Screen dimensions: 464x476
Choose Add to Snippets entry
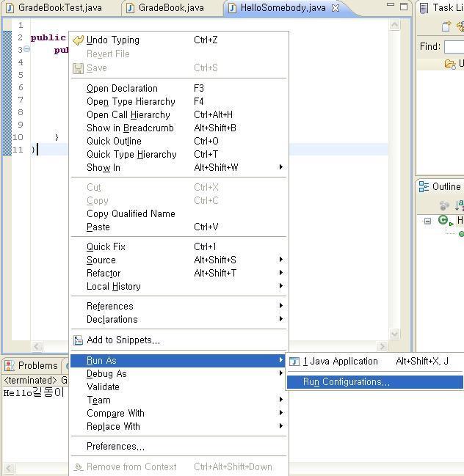click(x=179, y=340)
